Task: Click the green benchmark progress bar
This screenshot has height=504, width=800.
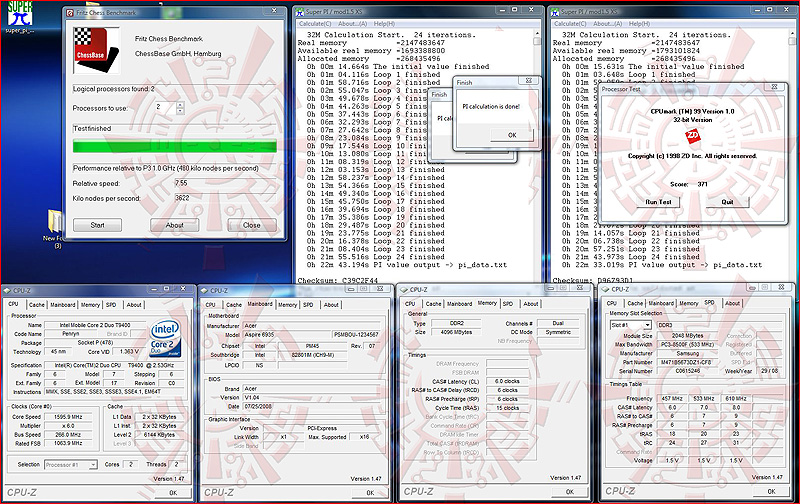Action: tap(175, 146)
